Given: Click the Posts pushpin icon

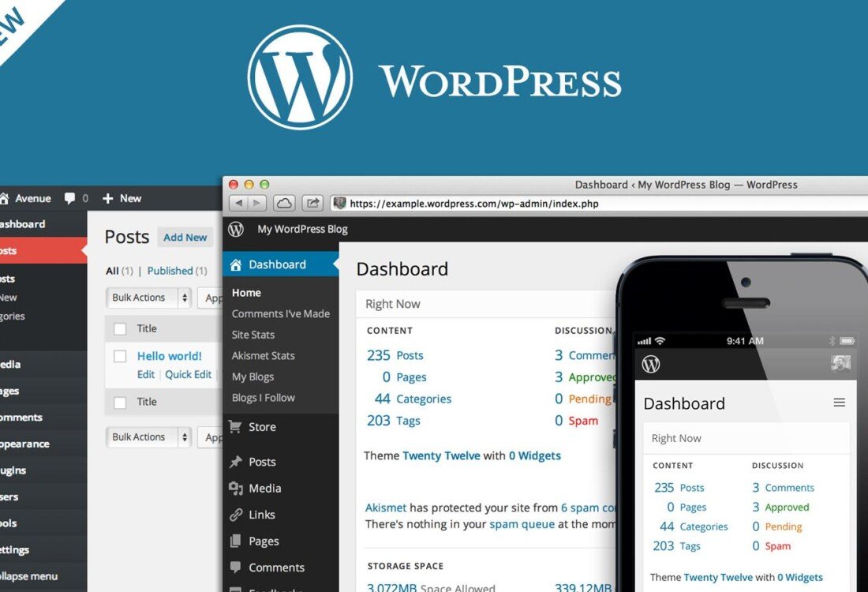Looking at the screenshot, I should [x=236, y=461].
